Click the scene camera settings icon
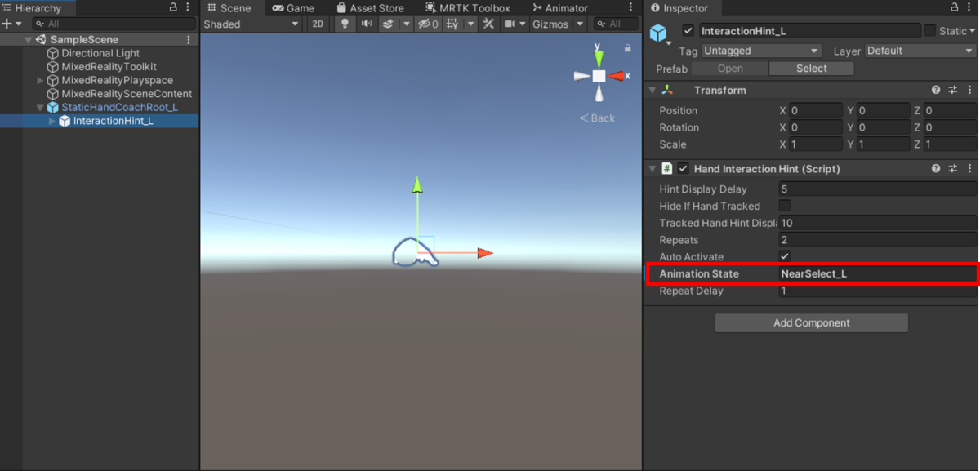This screenshot has height=471, width=980. coord(510,24)
